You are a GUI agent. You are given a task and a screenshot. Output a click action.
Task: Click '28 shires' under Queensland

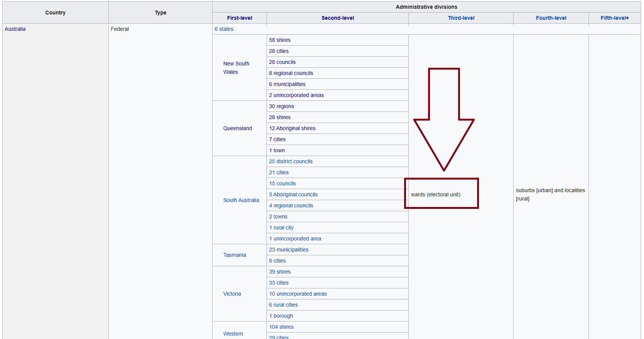click(280, 117)
